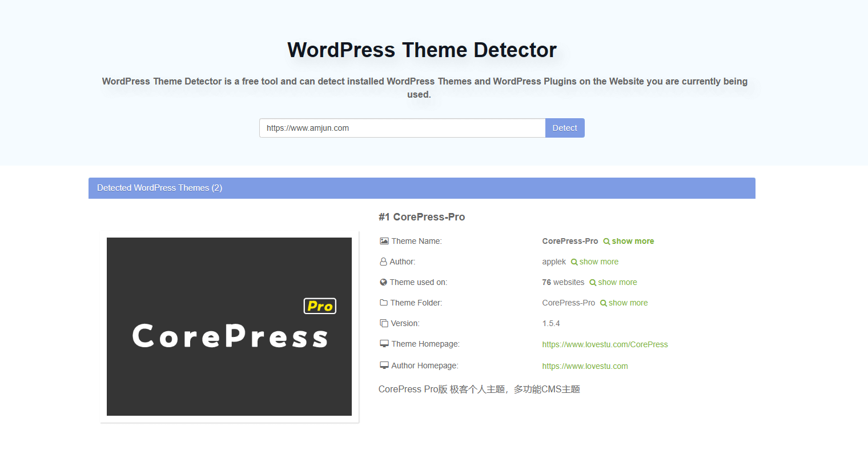This screenshot has width=868, height=458.
Task: Click the Theme Folder icon
Action: tap(384, 303)
